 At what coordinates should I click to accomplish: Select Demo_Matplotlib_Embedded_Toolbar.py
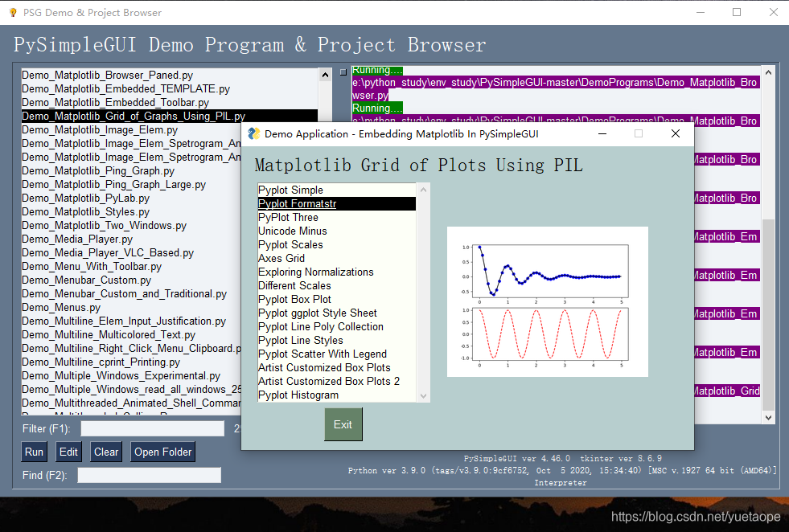tap(170, 102)
